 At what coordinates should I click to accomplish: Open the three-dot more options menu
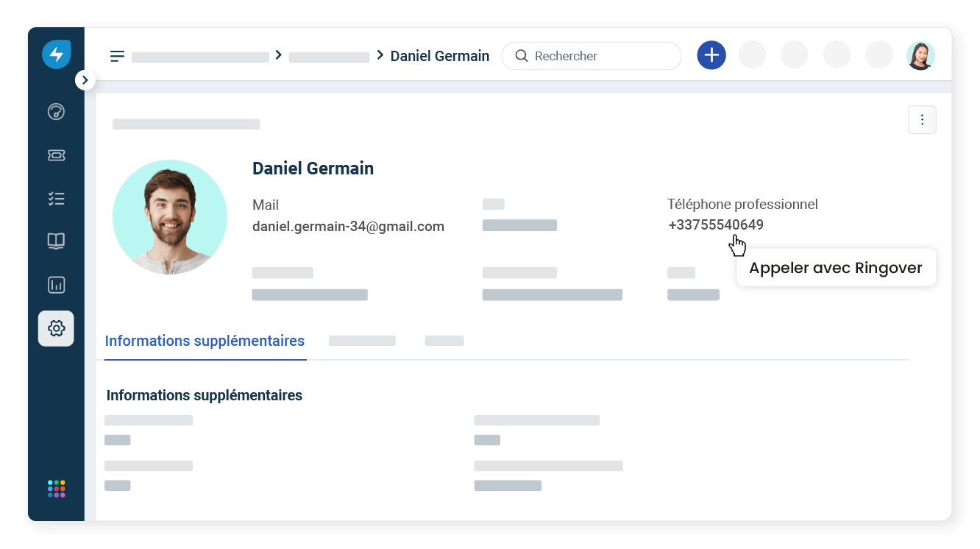click(x=922, y=120)
